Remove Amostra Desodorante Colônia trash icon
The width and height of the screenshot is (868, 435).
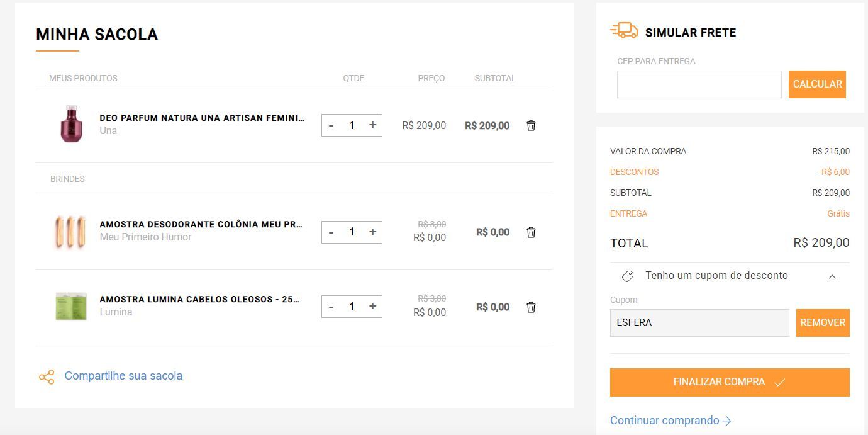point(531,232)
